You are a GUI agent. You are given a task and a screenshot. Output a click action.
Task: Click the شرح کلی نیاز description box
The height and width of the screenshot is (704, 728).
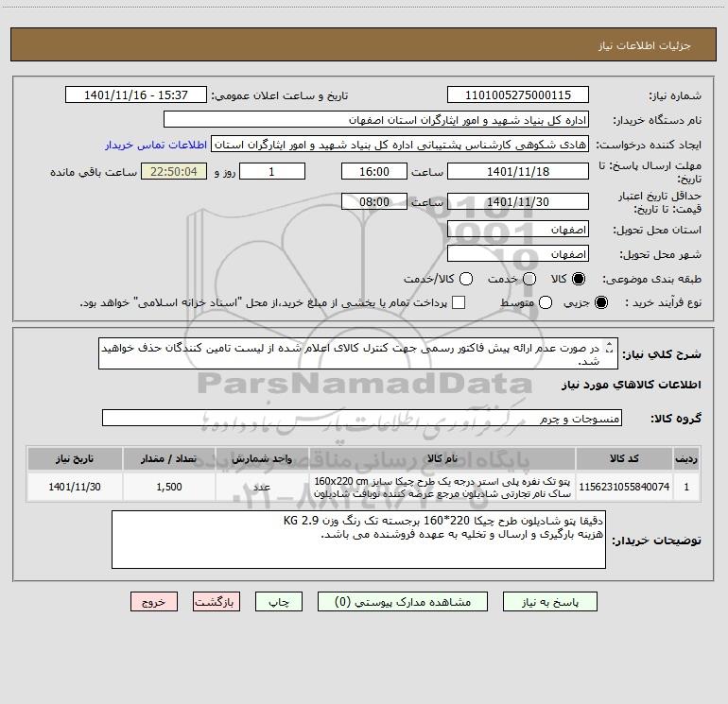tap(358, 353)
